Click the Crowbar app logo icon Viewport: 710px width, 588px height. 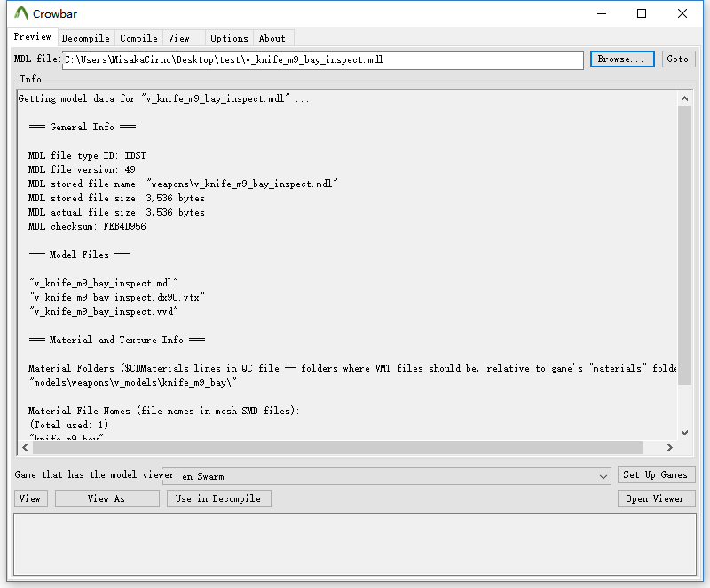click(21, 13)
